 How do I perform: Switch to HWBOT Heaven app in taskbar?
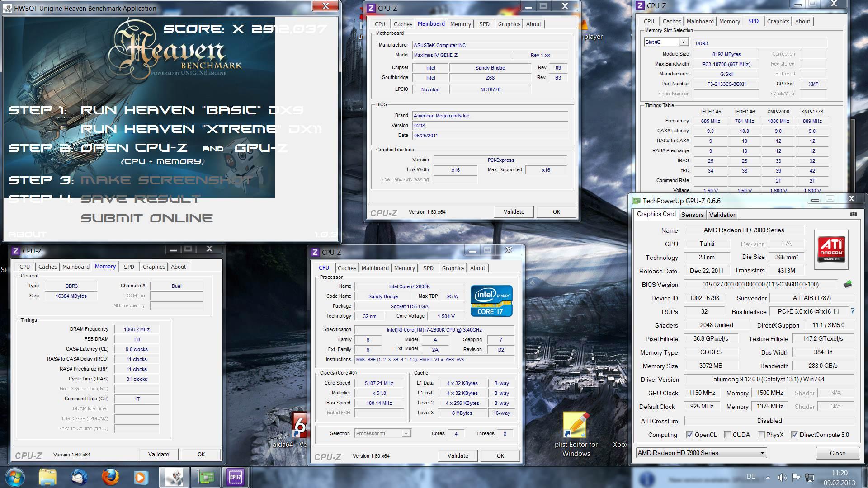(174, 477)
